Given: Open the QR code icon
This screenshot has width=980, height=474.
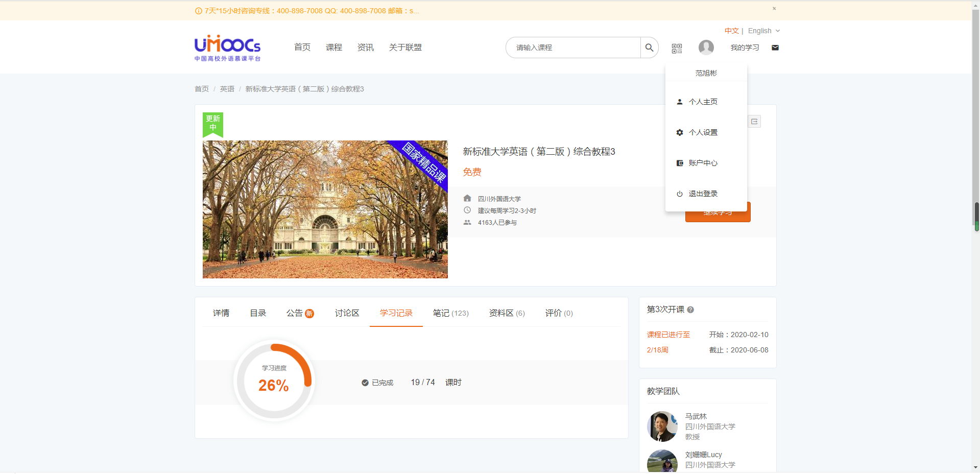Looking at the screenshot, I should [x=677, y=48].
